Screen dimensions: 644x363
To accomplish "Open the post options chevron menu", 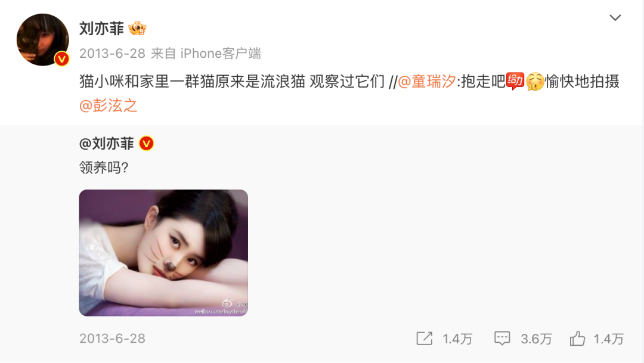I will (x=615, y=18).
